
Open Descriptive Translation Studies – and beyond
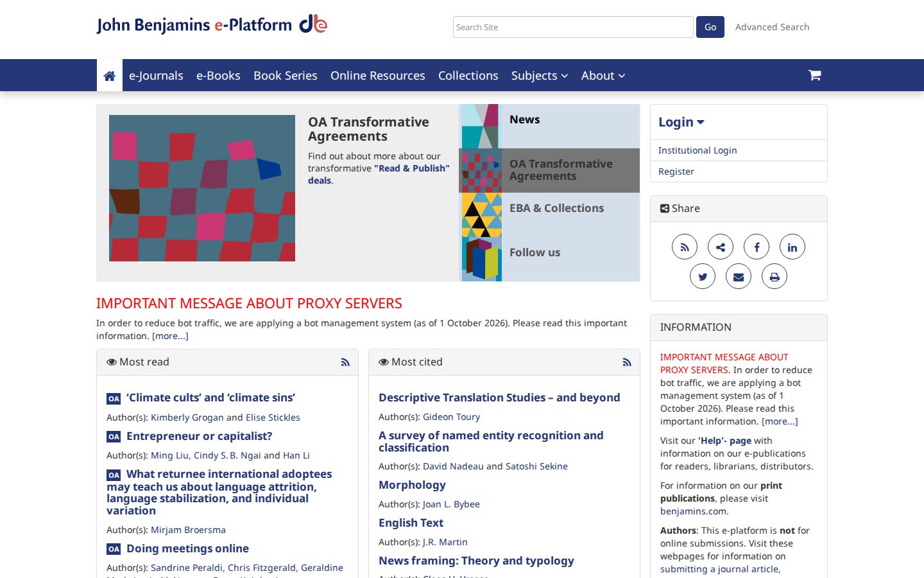click(499, 398)
